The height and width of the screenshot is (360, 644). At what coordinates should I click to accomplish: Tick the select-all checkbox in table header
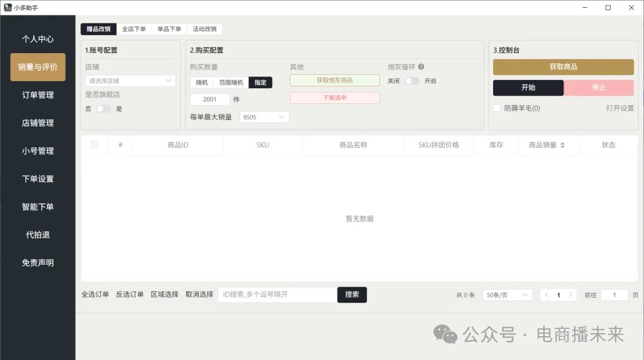click(x=94, y=144)
